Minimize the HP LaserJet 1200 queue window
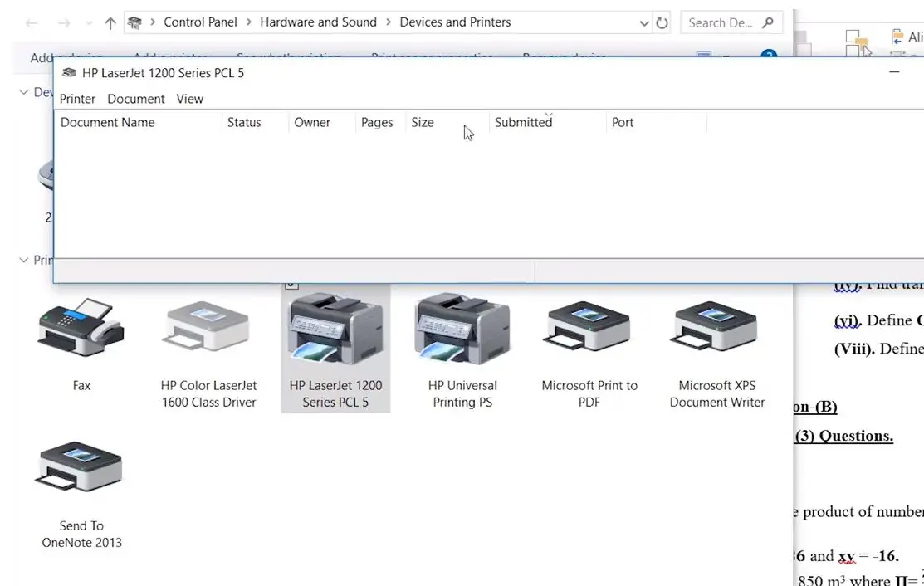The image size is (924, 586). click(x=894, y=72)
